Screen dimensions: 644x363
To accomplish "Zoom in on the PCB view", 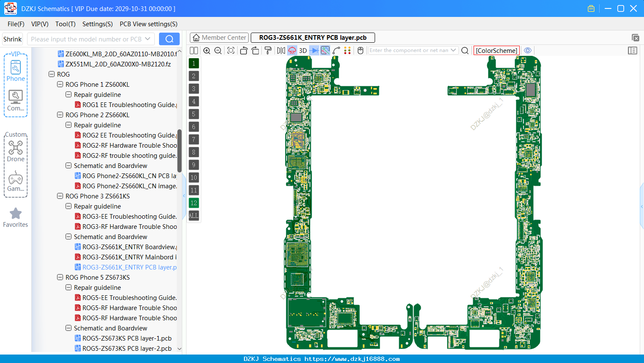I will (x=207, y=50).
